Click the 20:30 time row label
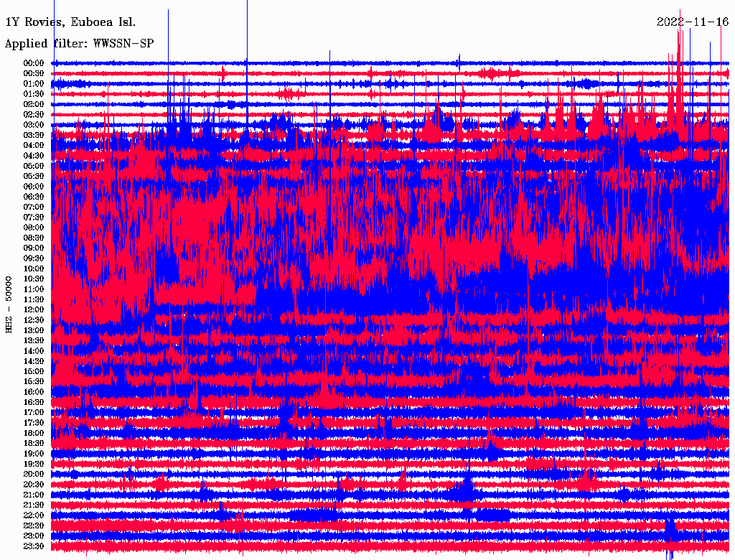735x560 pixels. (34, 485)
